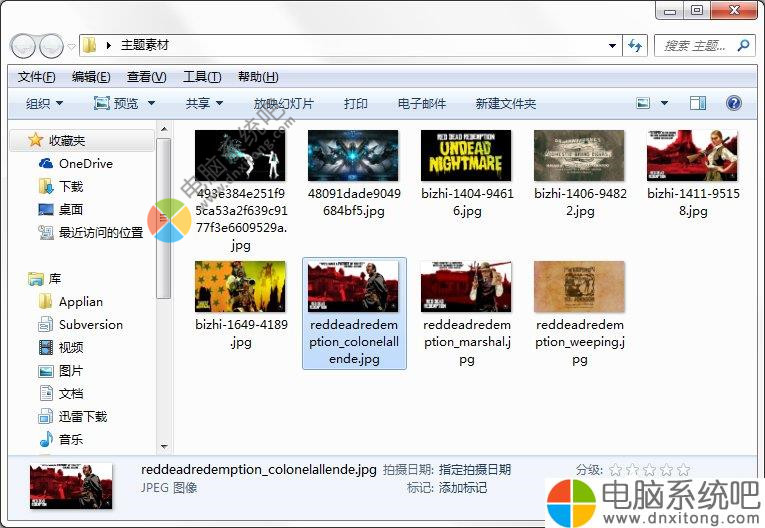Screen dimensions: 765x528
Task: Expand the 预览 dropdown arrow
Action: (151, 103)
